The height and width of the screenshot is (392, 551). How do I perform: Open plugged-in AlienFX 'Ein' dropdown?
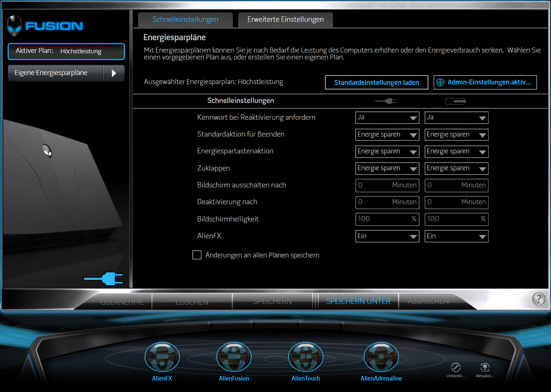pos(387,236)
